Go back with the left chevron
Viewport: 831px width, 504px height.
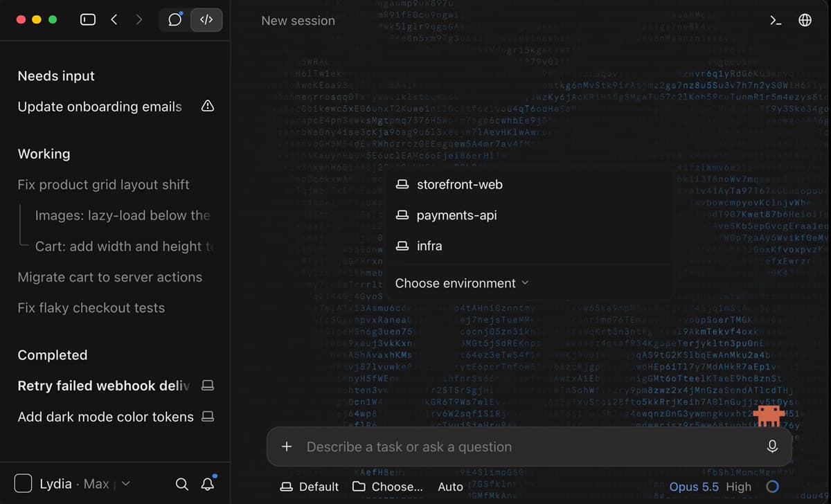click(x=114, y=20)
